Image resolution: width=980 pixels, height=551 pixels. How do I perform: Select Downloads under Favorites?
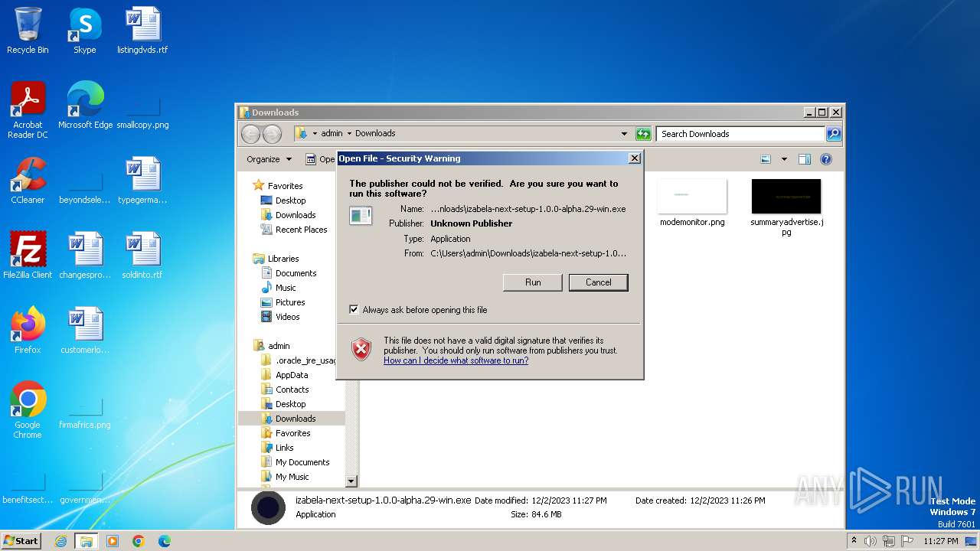[296, 215]
